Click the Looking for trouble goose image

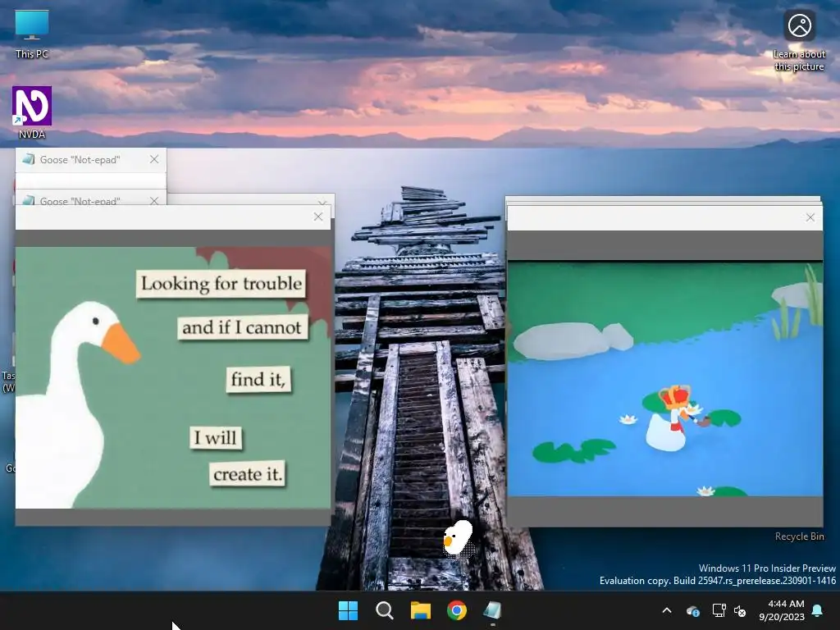[173, 377]
